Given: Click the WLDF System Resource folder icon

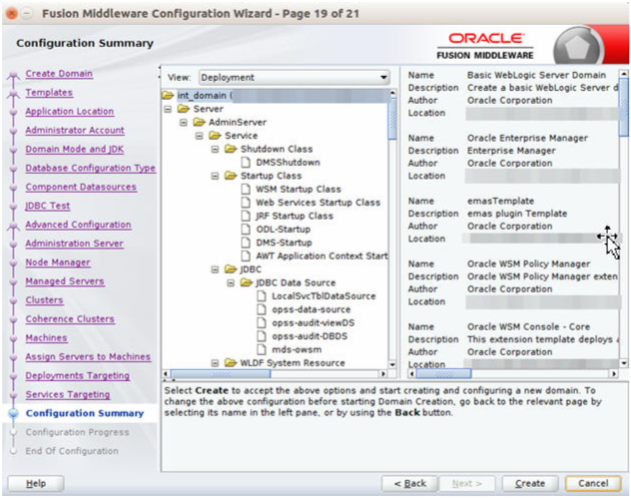Looking at the screenshot, I should point(231,362).
